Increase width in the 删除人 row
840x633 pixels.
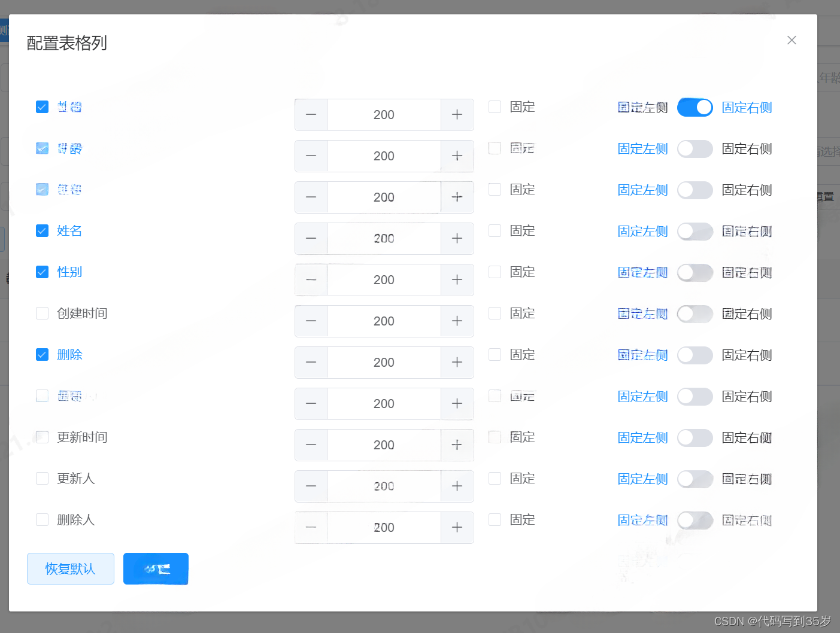[457, 528]
